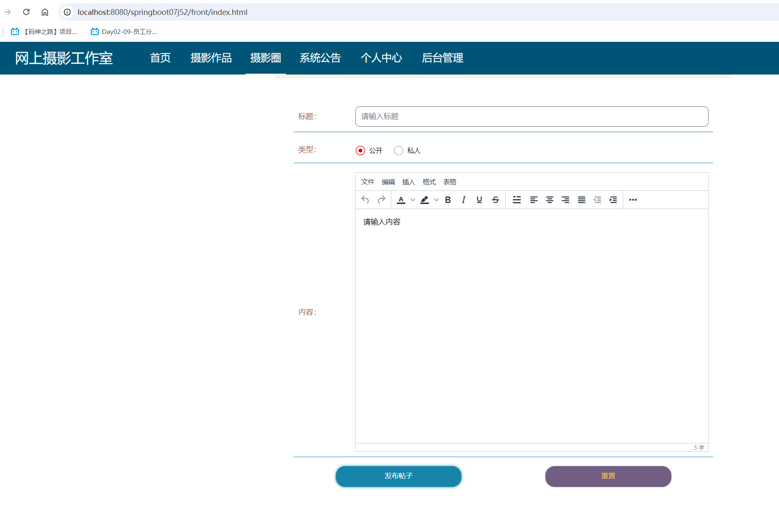Apply bold formatting in the editor
The image size is (779, 532).
(x=448, y=200)
